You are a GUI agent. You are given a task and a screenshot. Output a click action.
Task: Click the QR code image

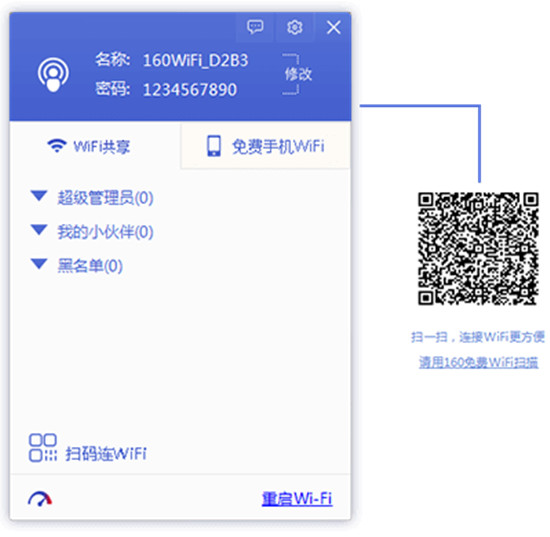478,248
